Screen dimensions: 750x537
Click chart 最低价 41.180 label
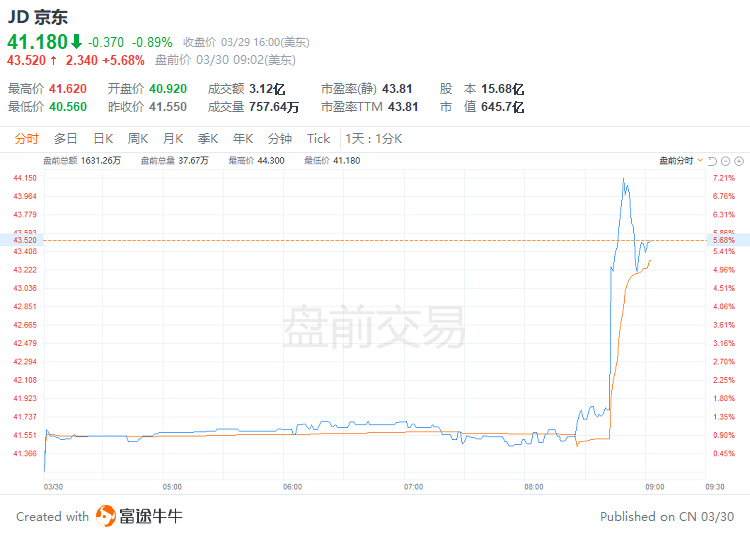[332, 161]
